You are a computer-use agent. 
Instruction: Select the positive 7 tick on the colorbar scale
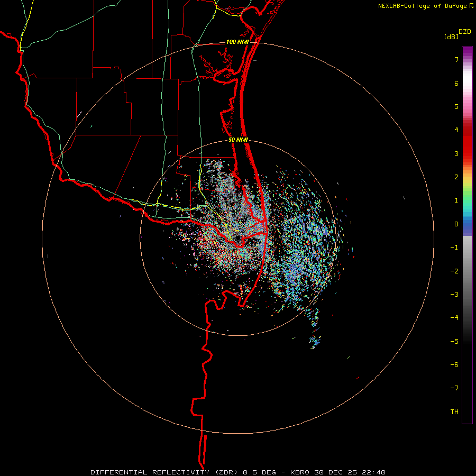456,59
